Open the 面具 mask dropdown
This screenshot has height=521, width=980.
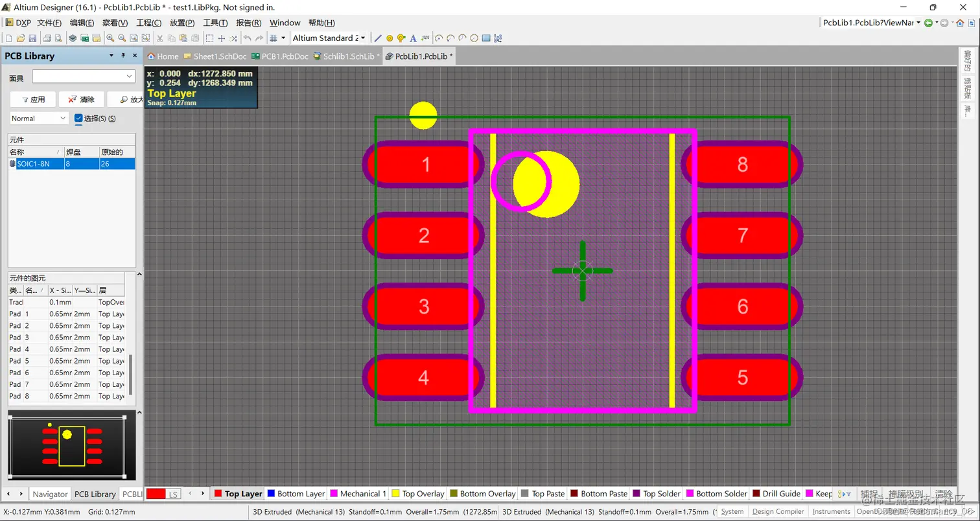[x=130, y=76]
